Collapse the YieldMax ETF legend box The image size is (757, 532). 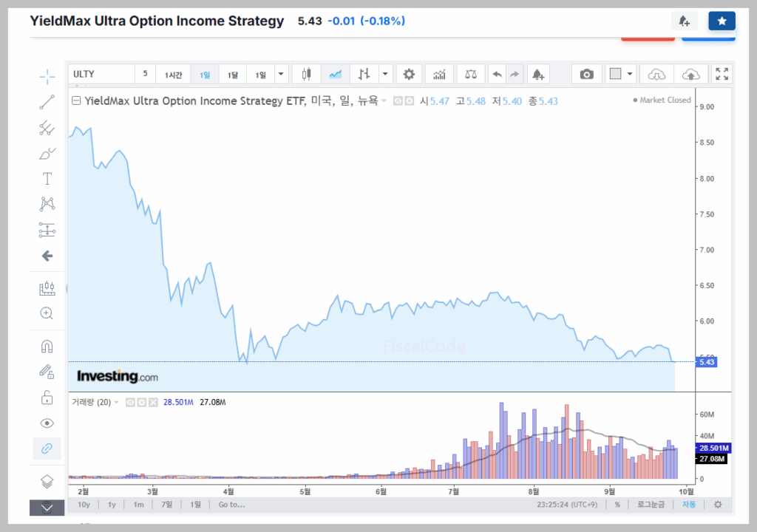pyautogui.click(x=76, y=101)
